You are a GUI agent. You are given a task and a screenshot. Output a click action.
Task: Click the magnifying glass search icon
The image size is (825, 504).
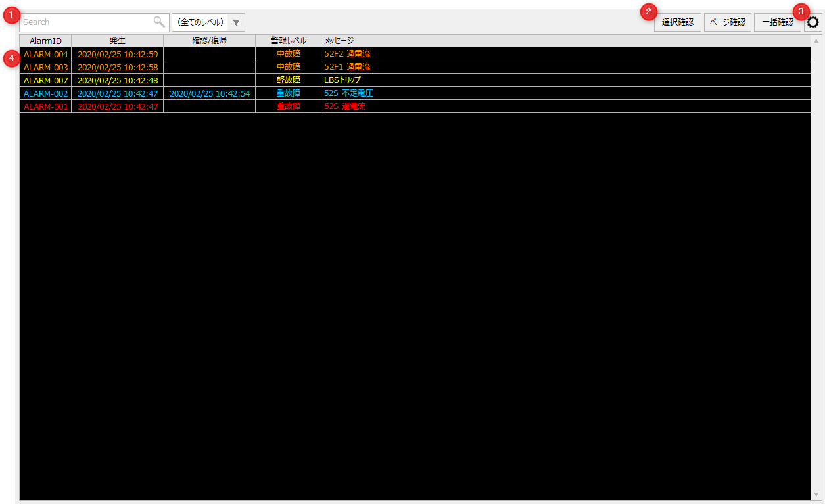[x=159, y=22]
